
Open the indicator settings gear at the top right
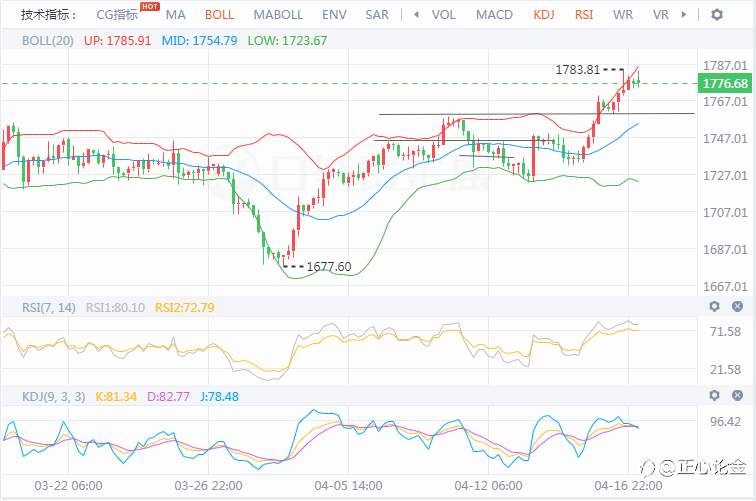[x=717, y=14]
